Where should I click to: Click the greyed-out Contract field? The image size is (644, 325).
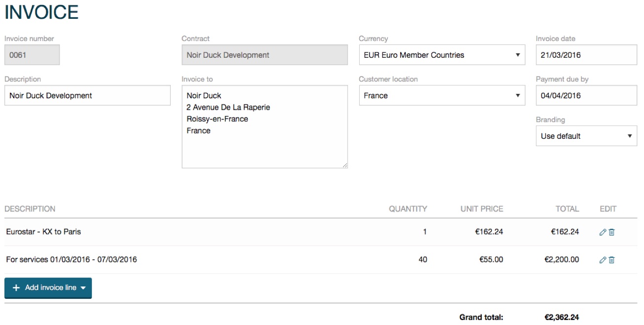[x=265, y=55]
